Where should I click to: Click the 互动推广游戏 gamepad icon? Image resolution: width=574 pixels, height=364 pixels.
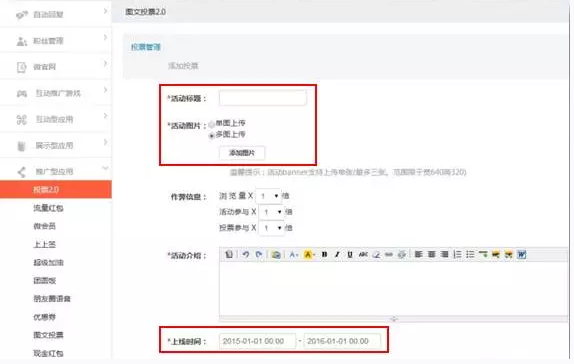[x=22, y=94]
